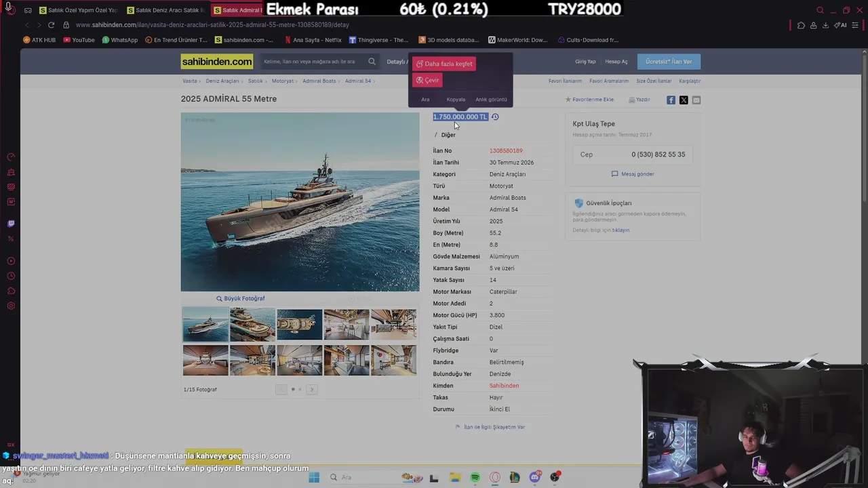Open the Ana Sayfa - Netflix bookmark
This screenshot has width=868, height=488.
coord(313,40)
